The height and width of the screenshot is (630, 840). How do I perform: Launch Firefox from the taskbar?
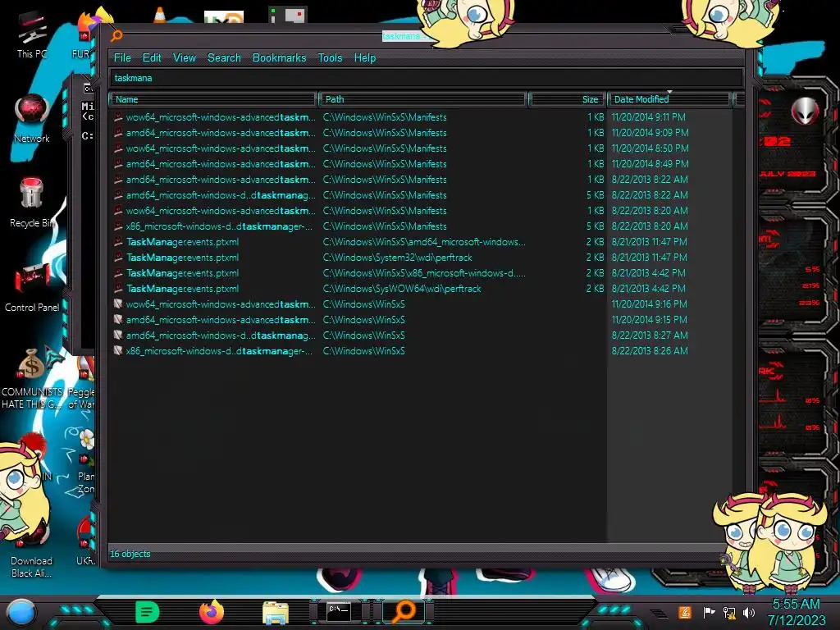pos(212,612)
